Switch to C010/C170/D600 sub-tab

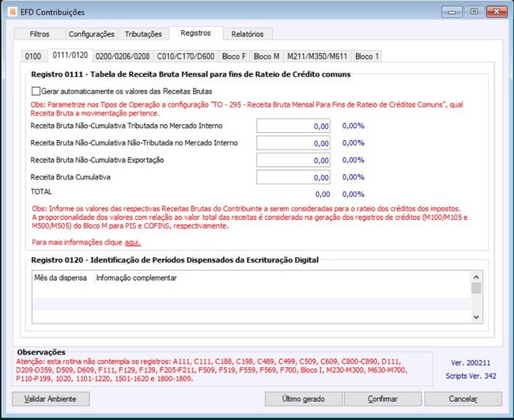click(x=186, y=56)
